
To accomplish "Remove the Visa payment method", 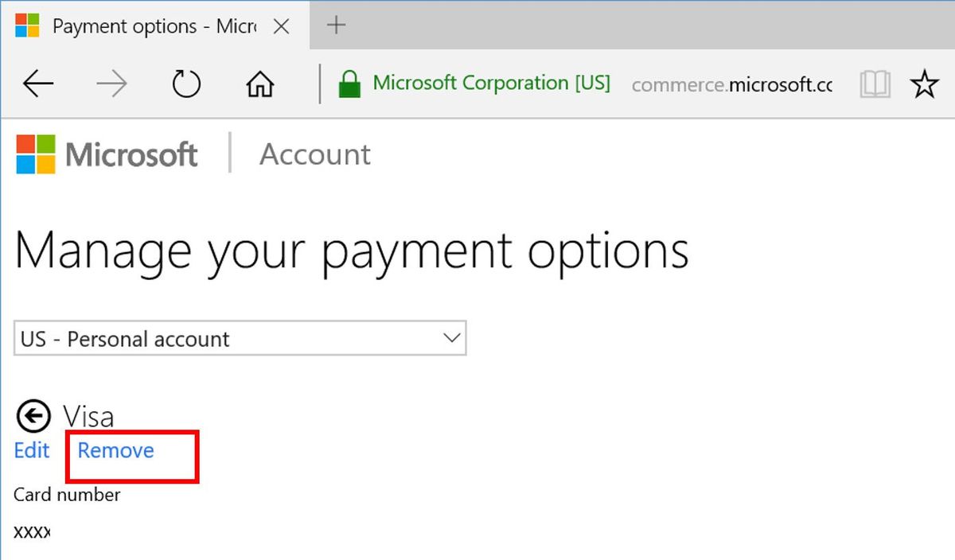I will [x=115, y=450].
